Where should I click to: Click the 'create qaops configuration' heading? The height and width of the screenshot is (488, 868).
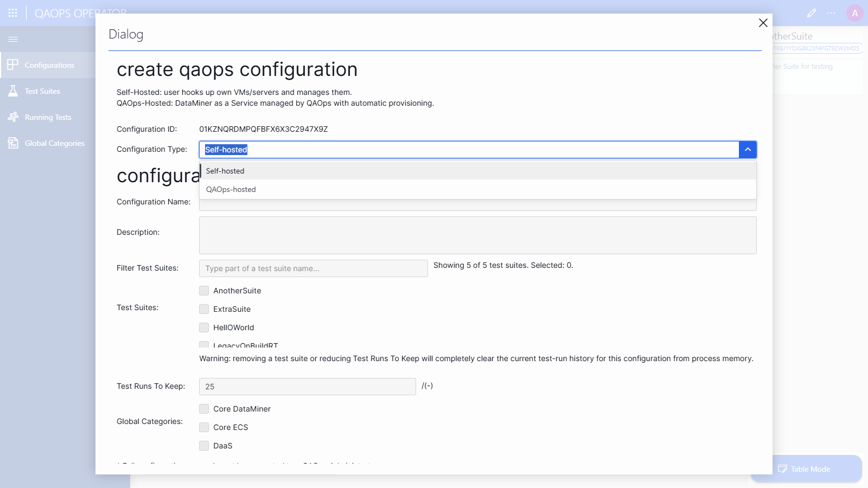coord(237,69)
